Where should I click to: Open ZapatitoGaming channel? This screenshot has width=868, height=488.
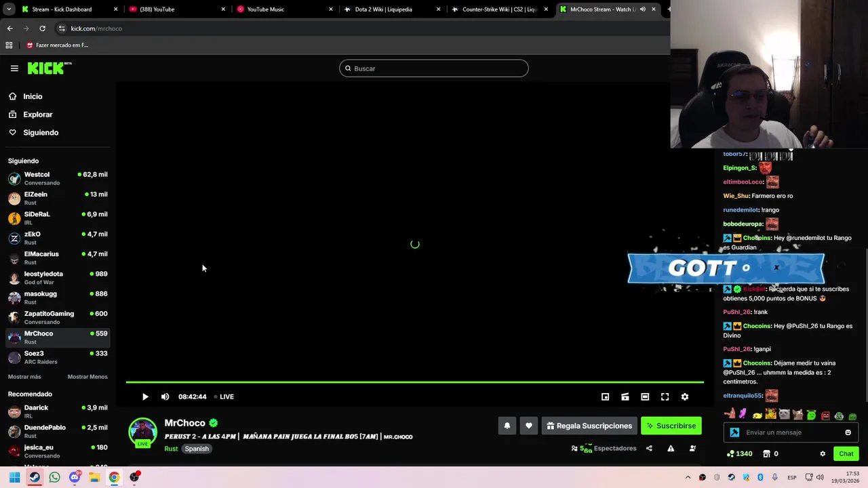tap(58, 317)
